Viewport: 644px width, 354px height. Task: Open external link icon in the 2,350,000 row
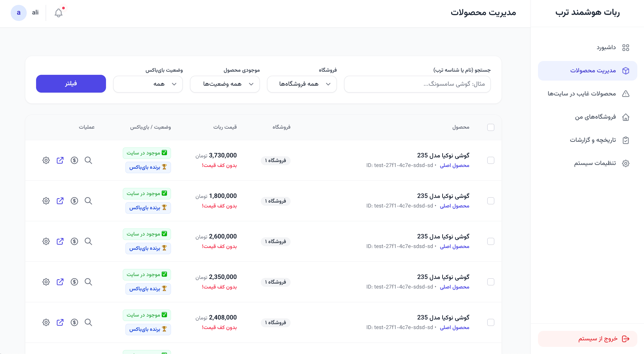(x=60, y=282)
